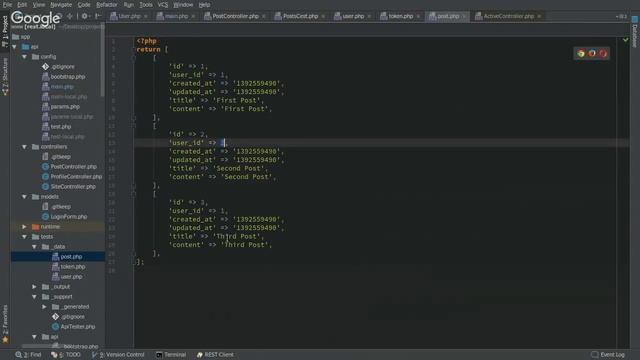
Task: Open the Run menu
Action: point(129,5)
